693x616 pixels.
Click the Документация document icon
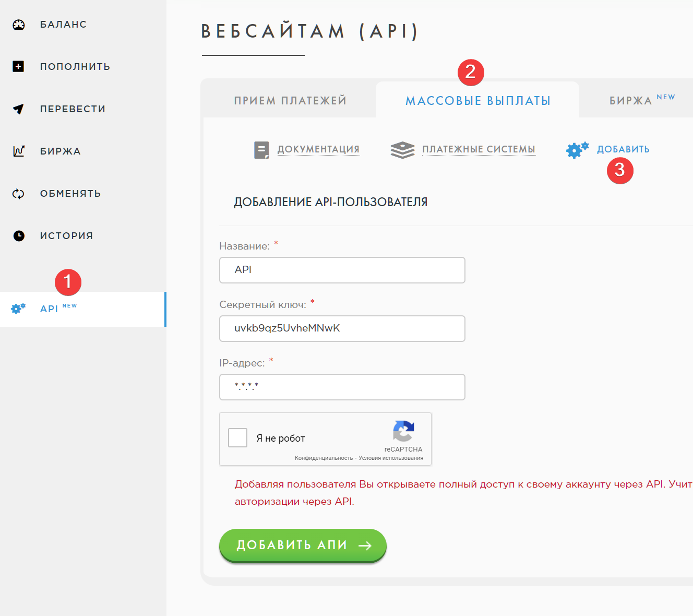261,150
